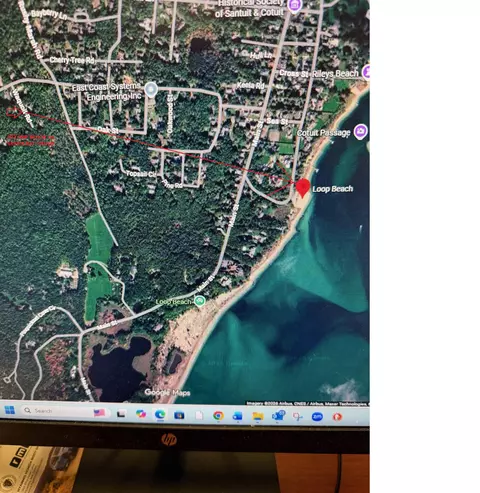Click the Pine Rd street label
The image size is (480, 493).
tap(172, 184)
